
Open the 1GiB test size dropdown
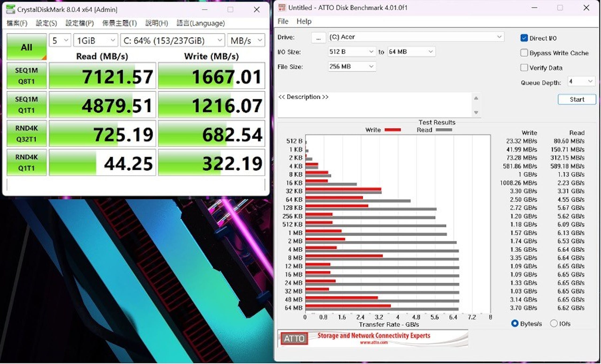tap(96, 40)
